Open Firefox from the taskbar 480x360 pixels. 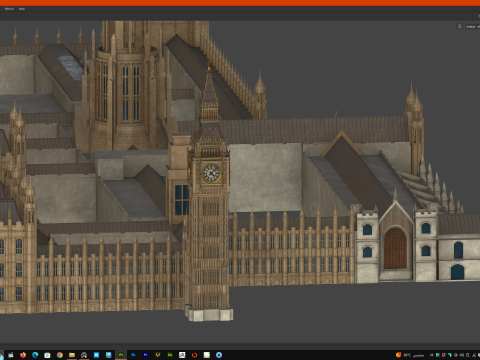click(23, 355)
